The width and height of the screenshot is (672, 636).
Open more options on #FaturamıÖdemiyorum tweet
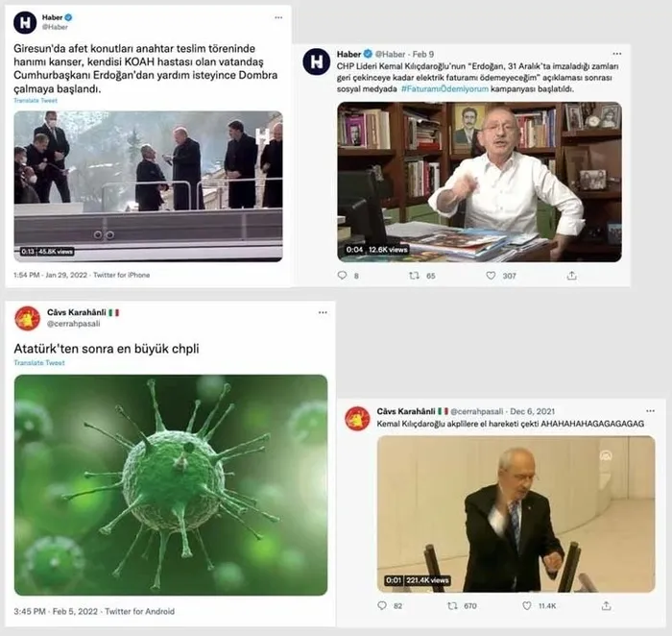pyautogui.click(x=616, y=54)
